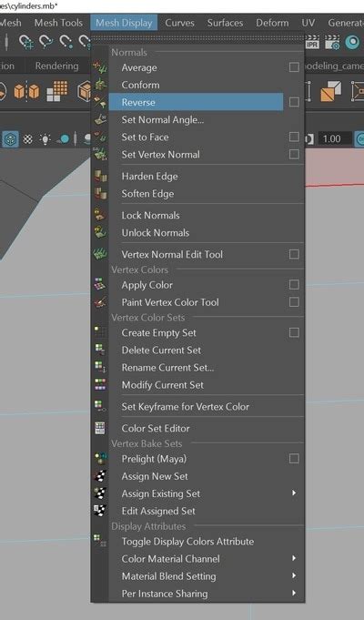Viewport: 364px width, 620px height.
Task: Click the Set to Face icon
Action: tap(100, 137)
